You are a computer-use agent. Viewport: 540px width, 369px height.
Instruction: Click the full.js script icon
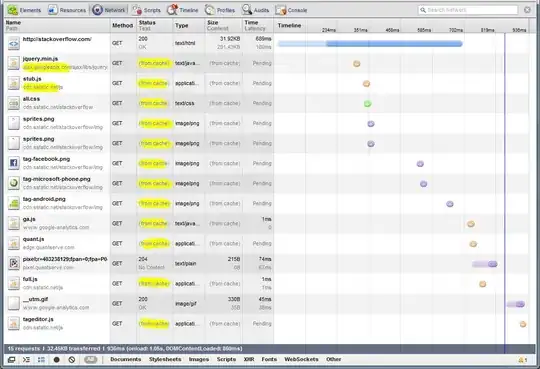tap(14, 284)
